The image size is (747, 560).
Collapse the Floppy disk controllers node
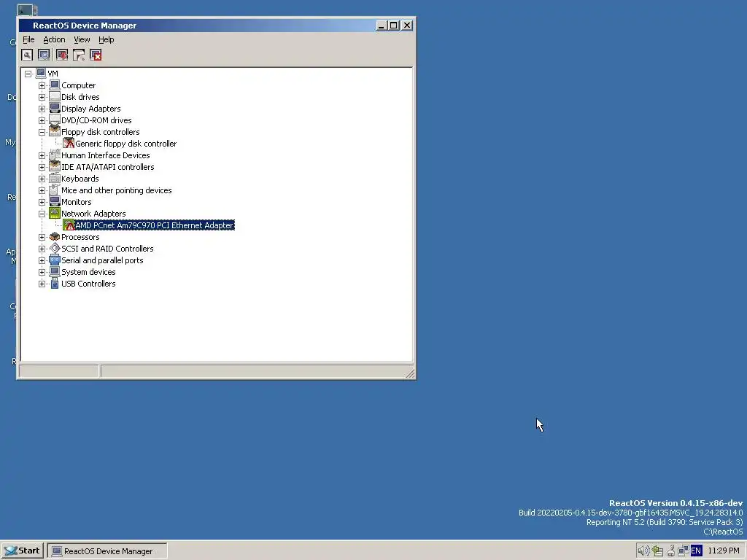[42, 133]
